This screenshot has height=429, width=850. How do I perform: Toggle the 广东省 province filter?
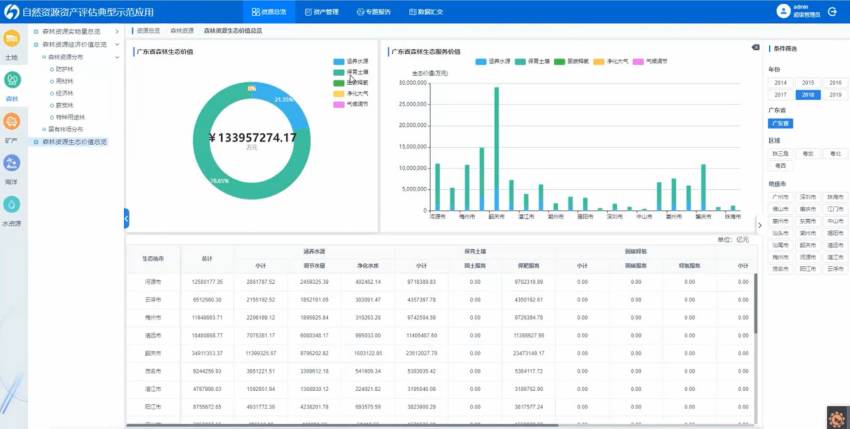tap(779, 123)
